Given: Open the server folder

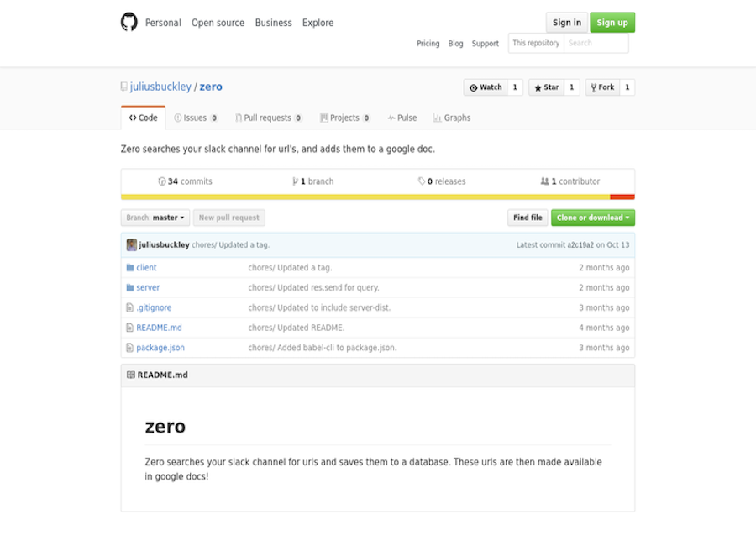Looking at the screenshot, I should 148,287.
